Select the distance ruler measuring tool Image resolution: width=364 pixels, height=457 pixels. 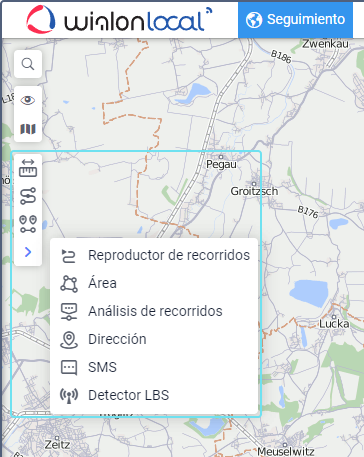(28, 168)
